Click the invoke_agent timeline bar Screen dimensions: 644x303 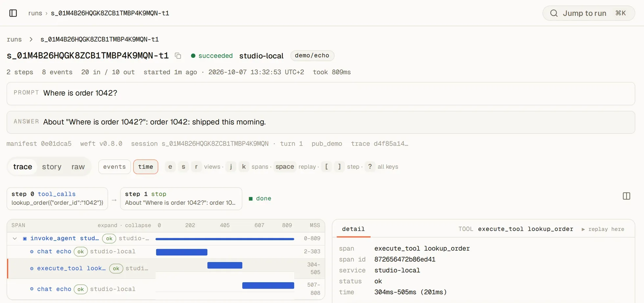tap(225, 239)
